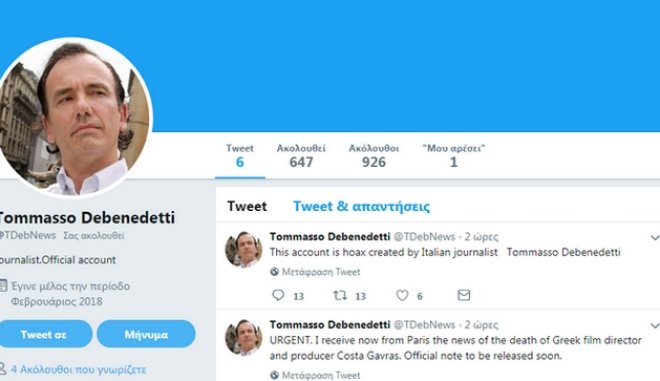This screenshot has width=660, height=381.
Task: Reply to the hoax account tweet
Action: pos(278,295)
